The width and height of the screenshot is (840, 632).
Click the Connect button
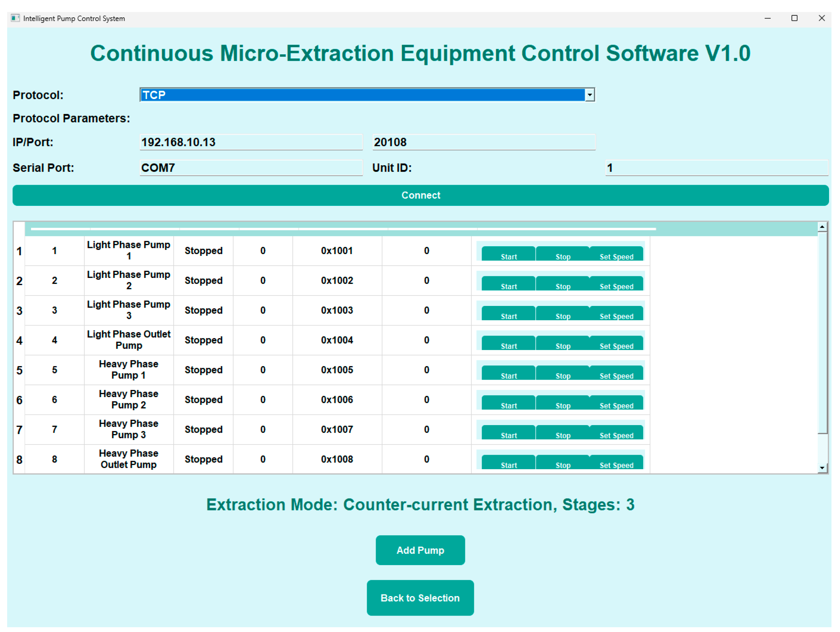(x=420, y=195)
